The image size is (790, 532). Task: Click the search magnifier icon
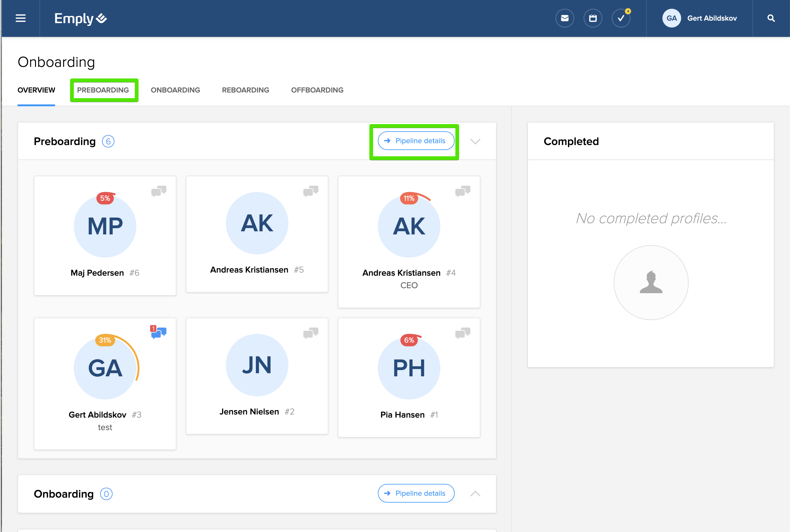tap(771, 18)
